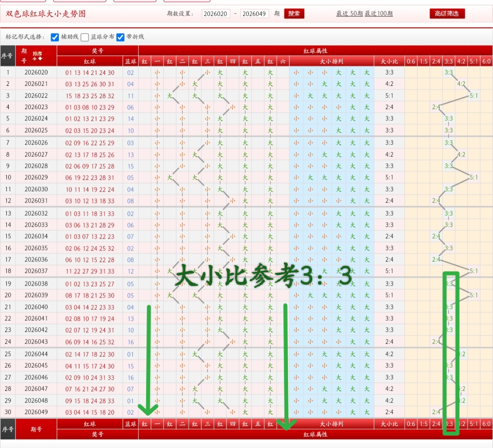This screenshot has height=448, width=493.
Task: Click bottom footer 期号 label
Action: click(x=36, y=429)
